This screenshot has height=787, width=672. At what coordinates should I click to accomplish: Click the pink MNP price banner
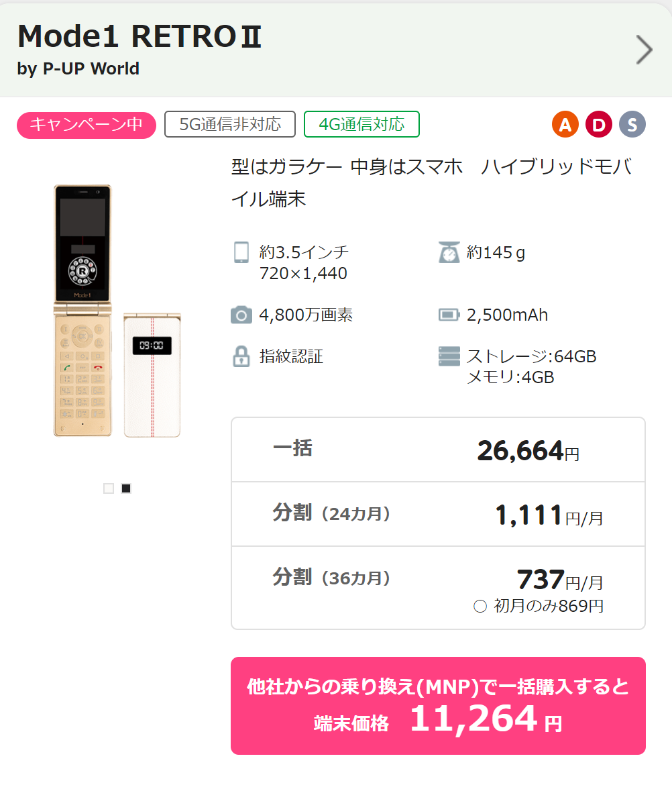click(x=438, y=706)
